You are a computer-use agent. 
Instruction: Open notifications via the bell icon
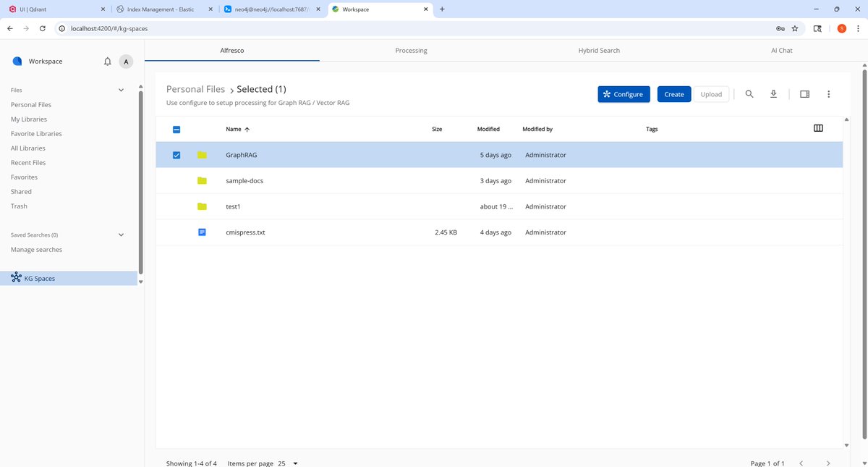tap(107, 62)
